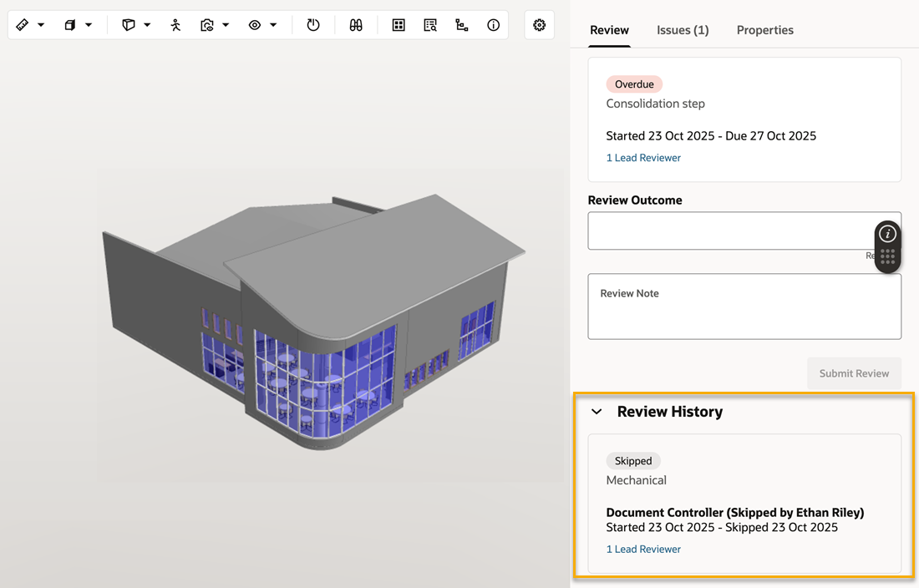919x588 pixels.
Task: Collapse the Review History section
Action: 597,412
